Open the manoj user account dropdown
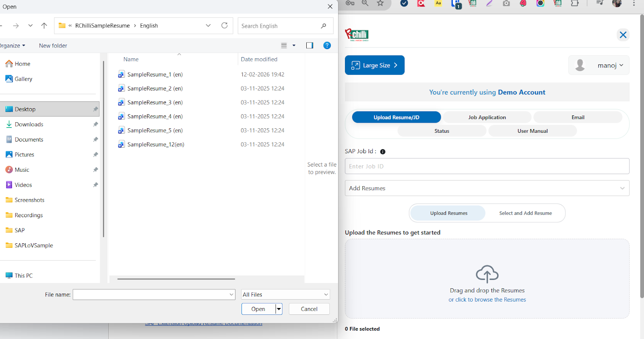 click(599, 65)
